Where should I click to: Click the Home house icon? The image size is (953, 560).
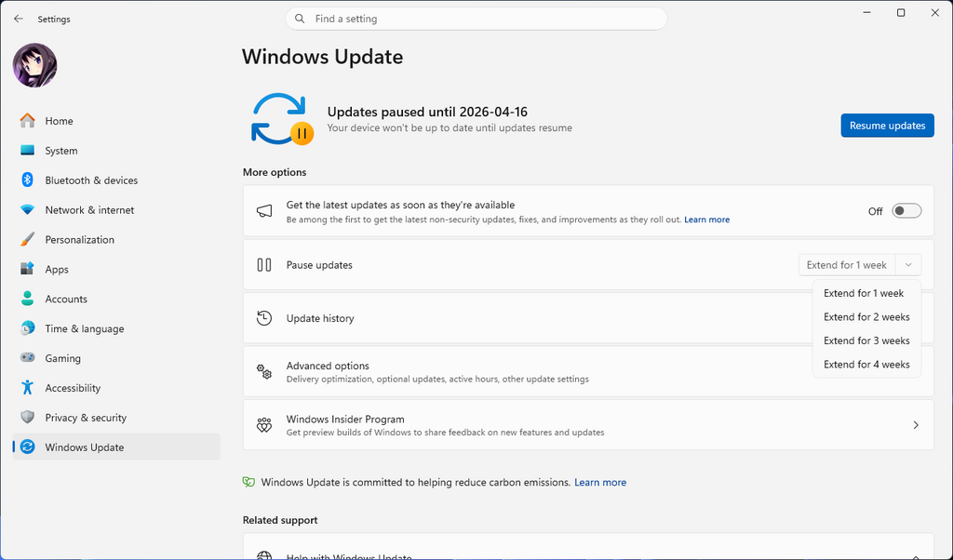(x=27, y=120)
